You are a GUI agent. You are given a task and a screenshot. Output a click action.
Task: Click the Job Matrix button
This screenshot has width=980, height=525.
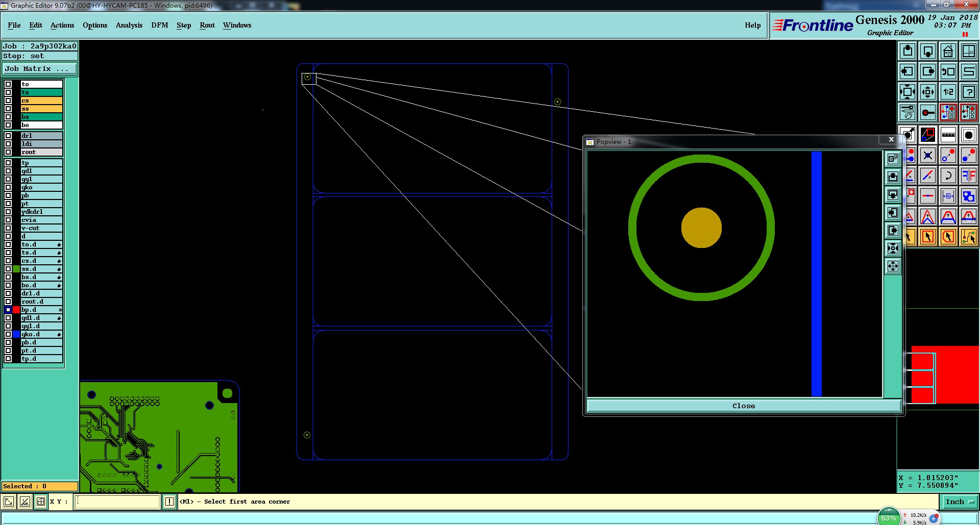tap(40, 68)
